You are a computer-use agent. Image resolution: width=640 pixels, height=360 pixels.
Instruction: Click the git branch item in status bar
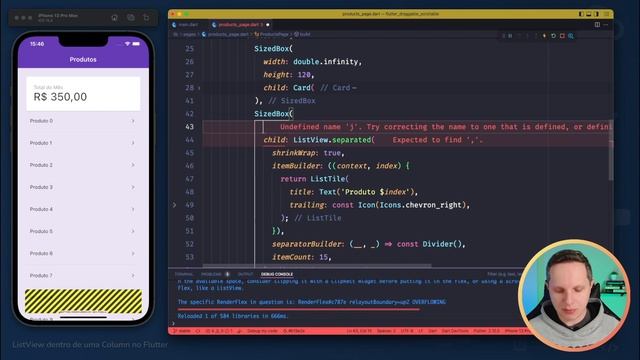coord(182,331)
